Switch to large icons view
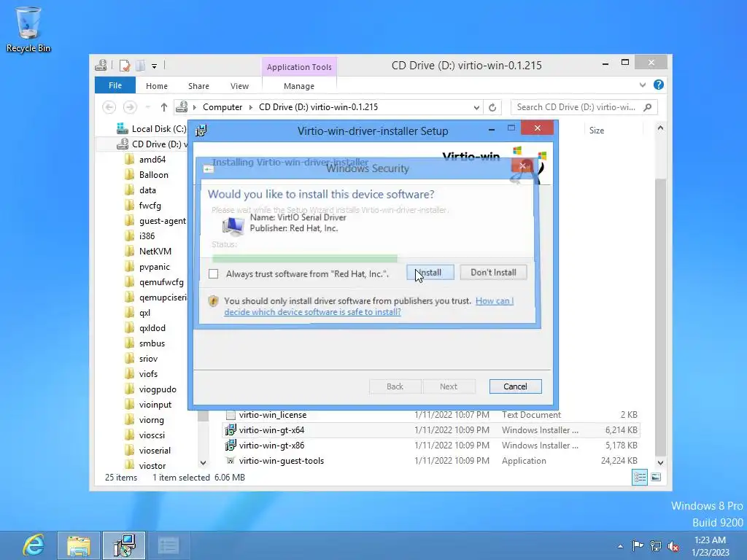This screenshot has width=747, height=560. click(x=656, y=477)
